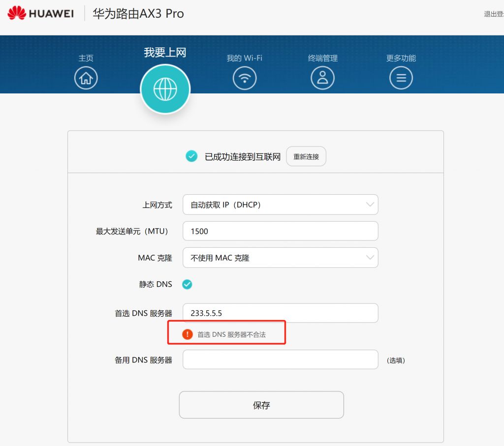Click the 静态 DNS label
The width and height of the screenshot is (504, 446).
coord(156,284)
